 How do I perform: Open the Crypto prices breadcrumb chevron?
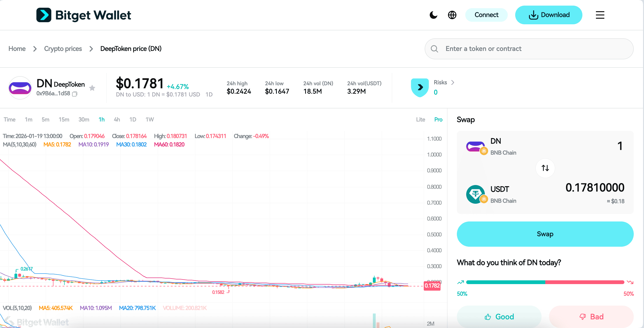click(91, 49)
